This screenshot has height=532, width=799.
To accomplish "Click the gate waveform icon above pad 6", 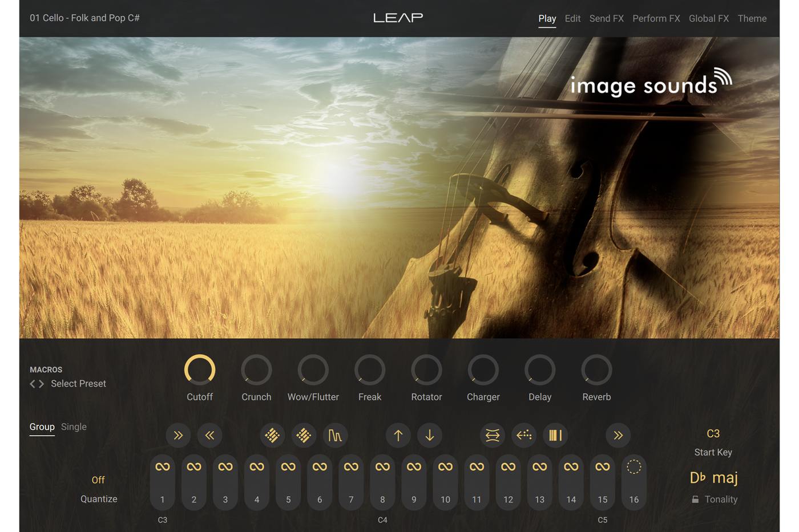I will 335,436.
